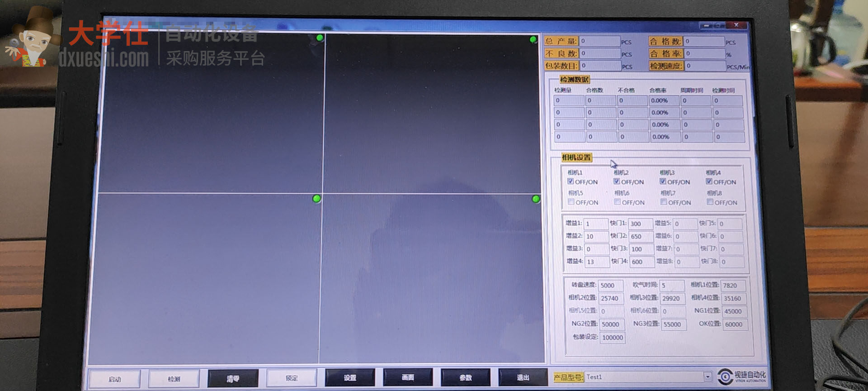Click the 不合格 column header
This screenshot has width=868, height=391.
(626, 90)
